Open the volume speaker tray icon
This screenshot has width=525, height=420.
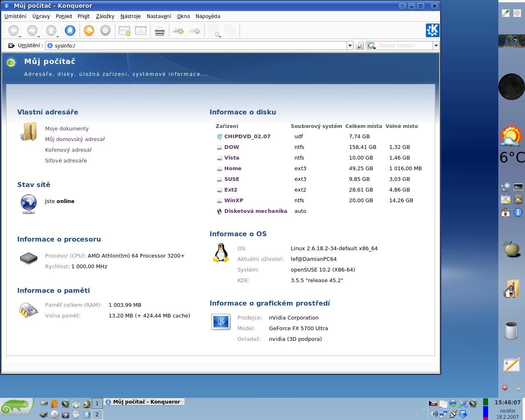(434, 414)
